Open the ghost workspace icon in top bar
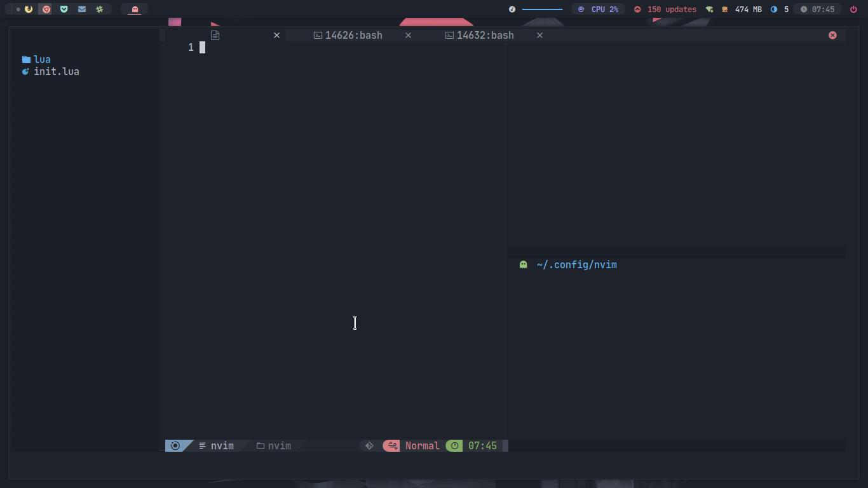The width and height of the screenshot is (868, 488). click(134, 9)
